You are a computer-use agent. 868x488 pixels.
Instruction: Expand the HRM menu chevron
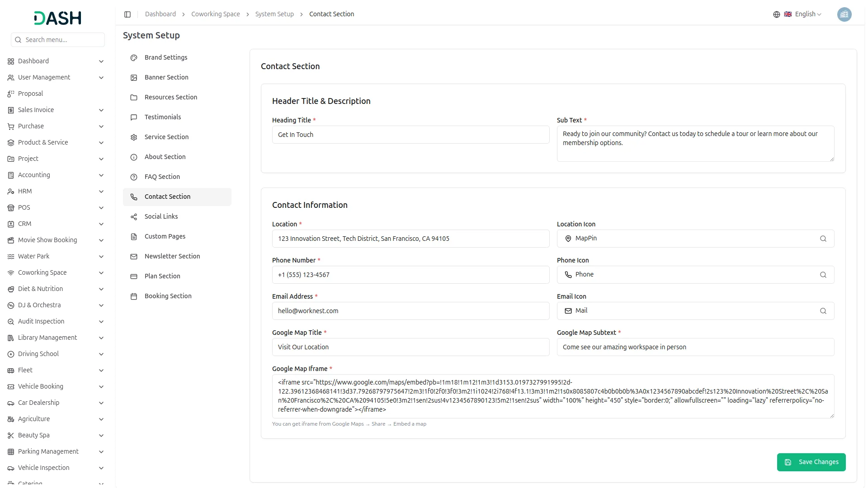[101, 192]
